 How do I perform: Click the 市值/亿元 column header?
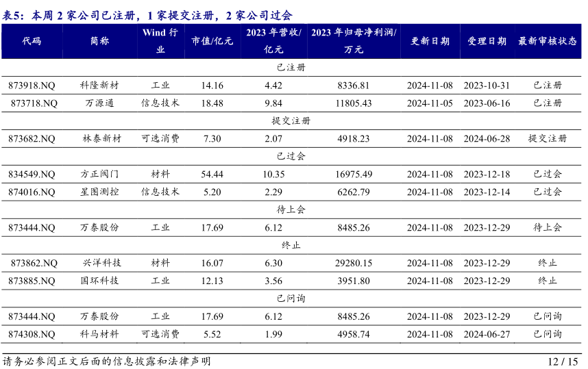pyautogui.click(x=212, y=41)
